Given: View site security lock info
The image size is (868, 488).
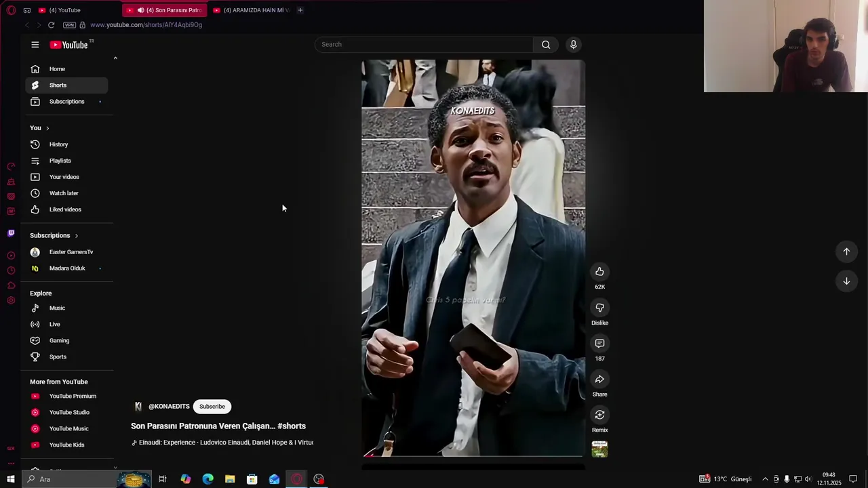Looking at the screenshot, I should tap(82, 25).
